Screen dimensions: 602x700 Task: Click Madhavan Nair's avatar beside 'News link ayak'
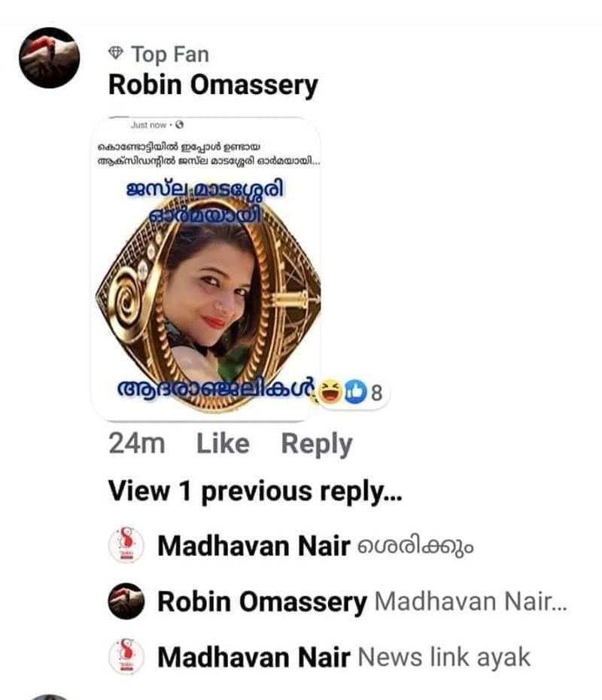(x=126, y=656)
